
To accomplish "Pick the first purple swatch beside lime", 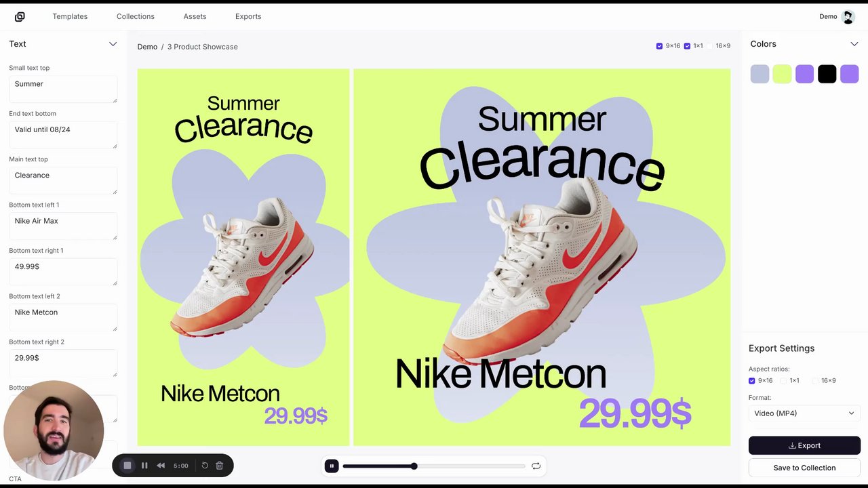I will [804, 74].
